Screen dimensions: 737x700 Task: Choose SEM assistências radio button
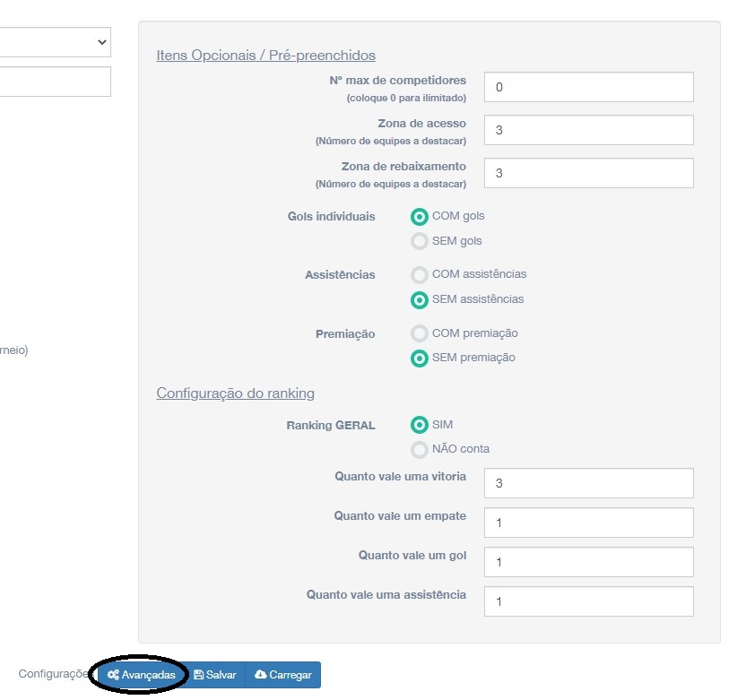tap(419, 299)
